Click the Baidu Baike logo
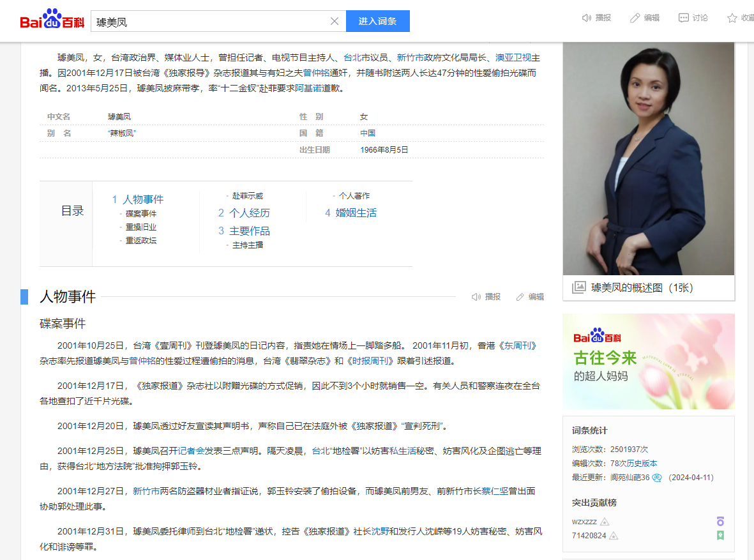The width and height of the screenshot is (754, 560). tap(52, 20)
